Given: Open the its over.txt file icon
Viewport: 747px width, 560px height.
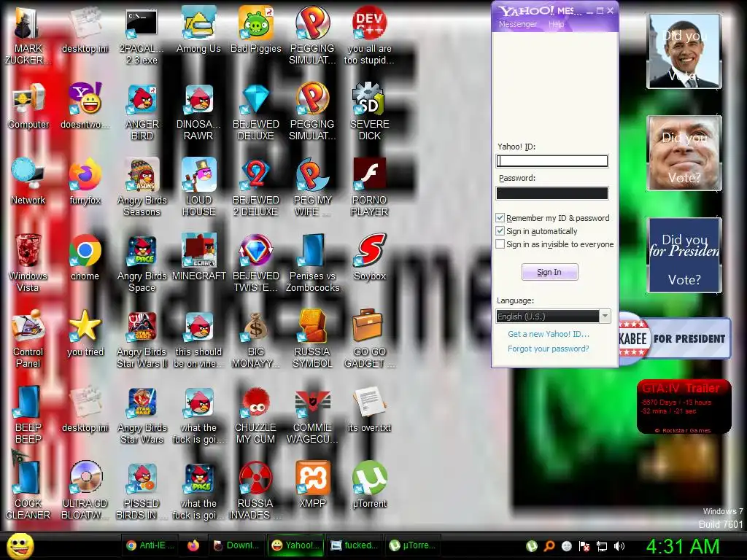Looking at the screenshot, I should 370,408.
